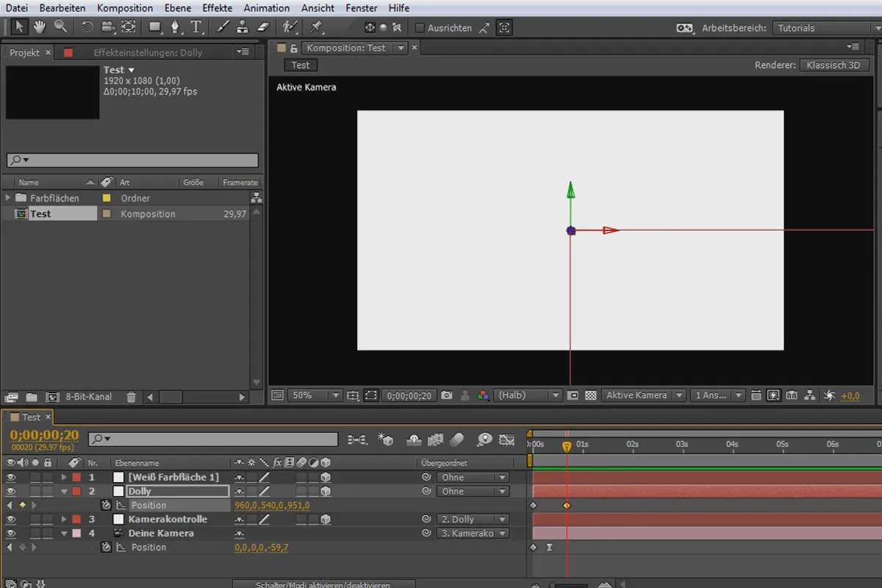Viewport: 882px width, 588px height.
Task: Select the Clone Stamp tool
Action: (x=244, y=27)
